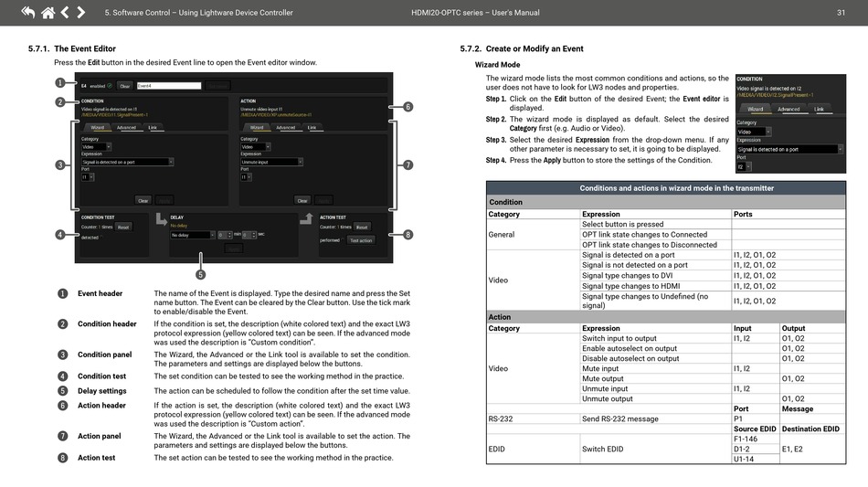868x487 pixels.
Task: Open Condition panel Port I1 dropdown
Action: [88, 177]
